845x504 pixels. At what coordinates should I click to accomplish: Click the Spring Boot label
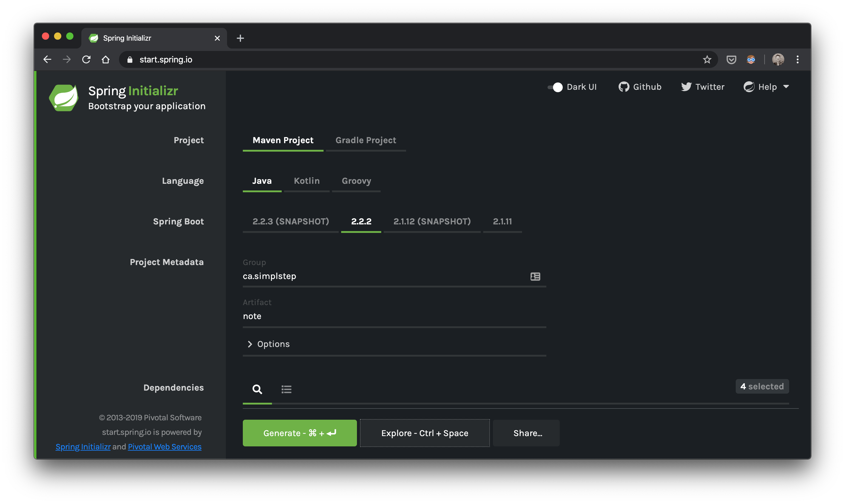(x=178, y=221)
